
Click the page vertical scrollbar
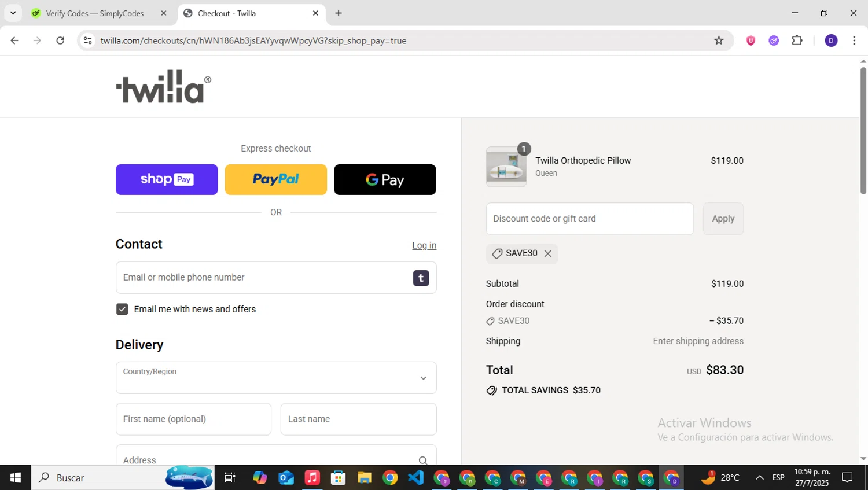coord(863,130)
